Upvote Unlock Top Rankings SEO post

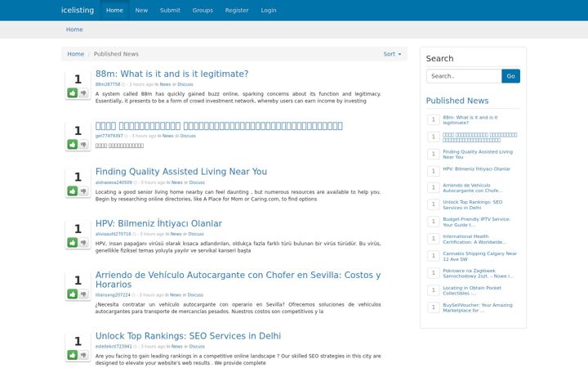coord(73,354)
